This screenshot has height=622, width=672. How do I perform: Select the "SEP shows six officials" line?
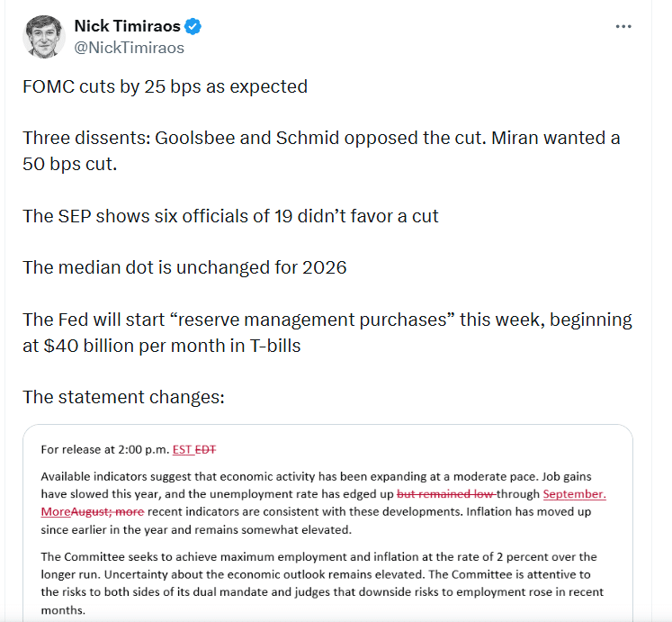tap(230, 217)
